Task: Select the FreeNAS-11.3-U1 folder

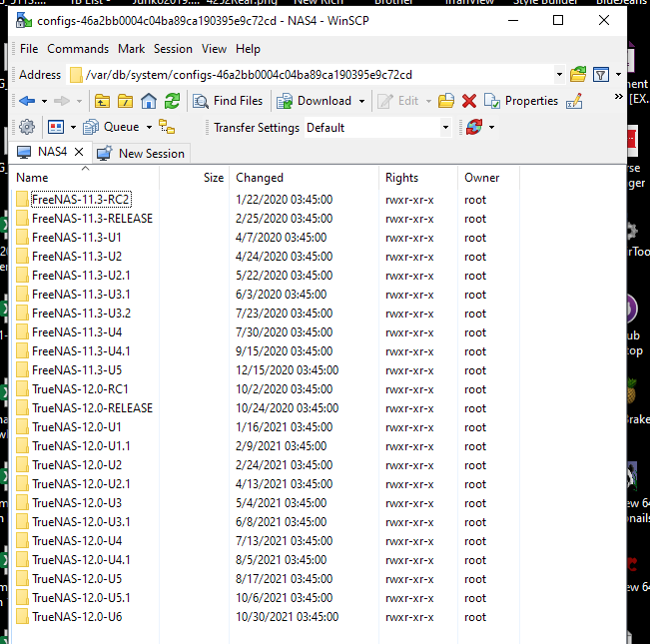Action: pos(77,238)
